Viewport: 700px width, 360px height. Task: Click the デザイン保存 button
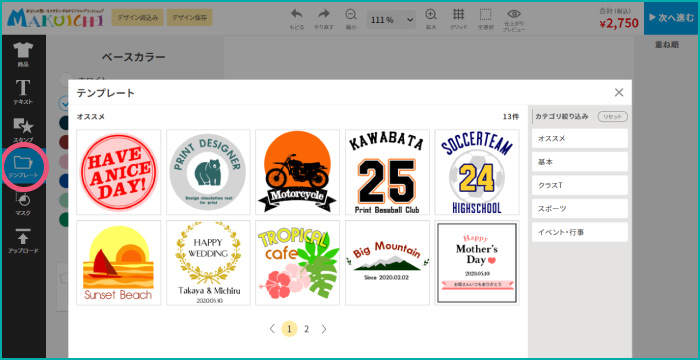[189, 17]
